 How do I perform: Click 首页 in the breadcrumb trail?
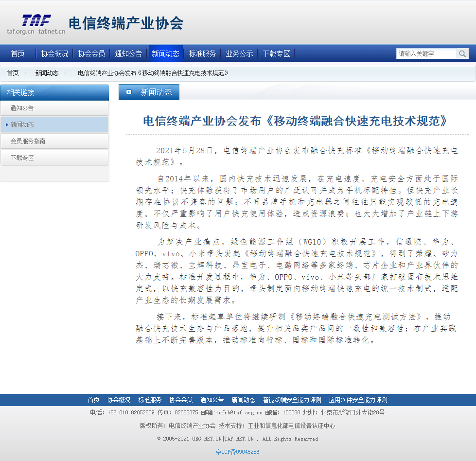point(13,73)
